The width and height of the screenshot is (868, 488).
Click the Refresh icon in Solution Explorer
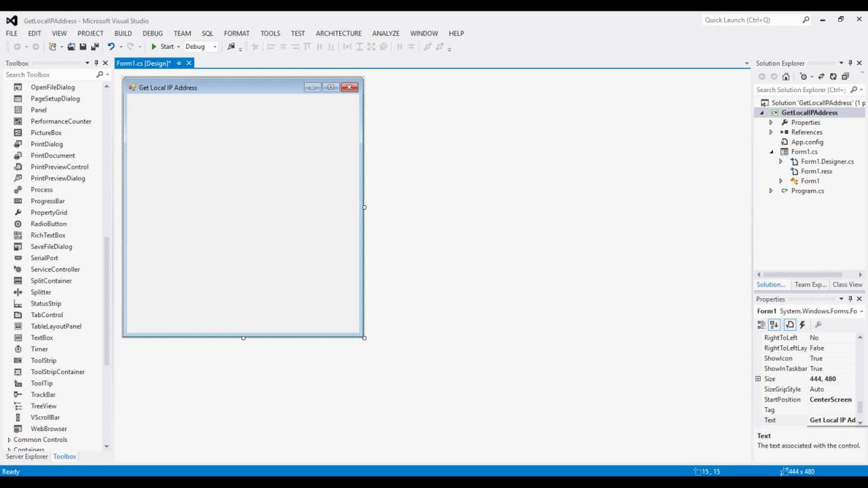(x=833, y=77)
